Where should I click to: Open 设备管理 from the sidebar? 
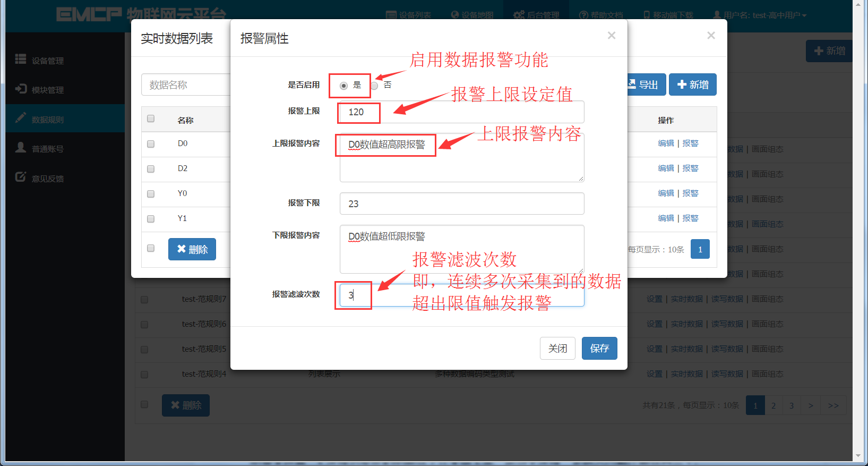[40, 60]
